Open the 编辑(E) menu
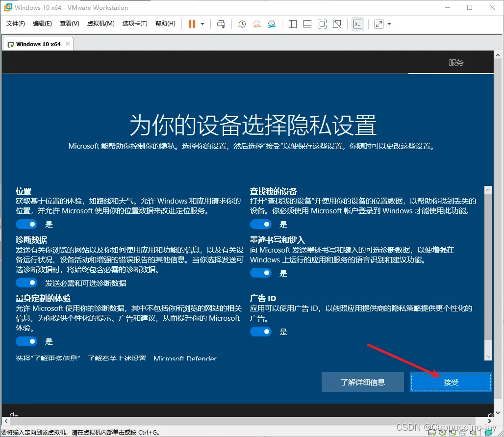Screen dimensions: 504x437 tap(42, 24)
